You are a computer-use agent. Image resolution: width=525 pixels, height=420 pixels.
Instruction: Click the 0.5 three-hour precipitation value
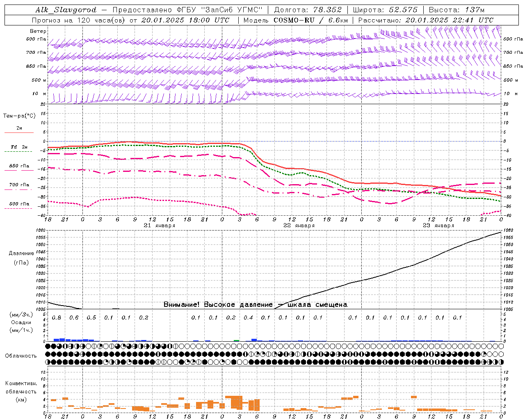click(x=91, y=318)
